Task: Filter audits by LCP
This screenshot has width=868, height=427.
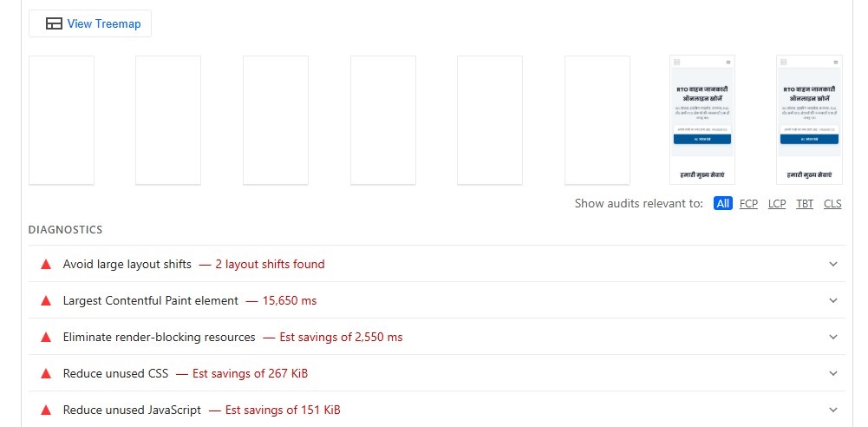Action: point(777,204)
